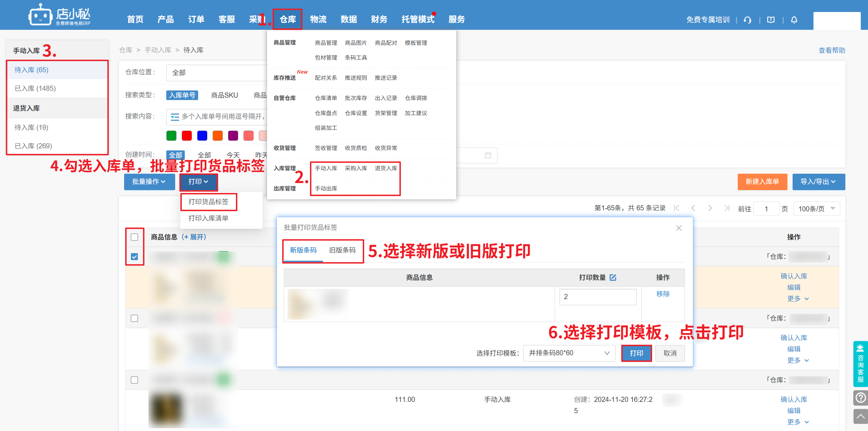Go to the next page arrow
This screenshot has width=868, height=431.
[710, 208]
